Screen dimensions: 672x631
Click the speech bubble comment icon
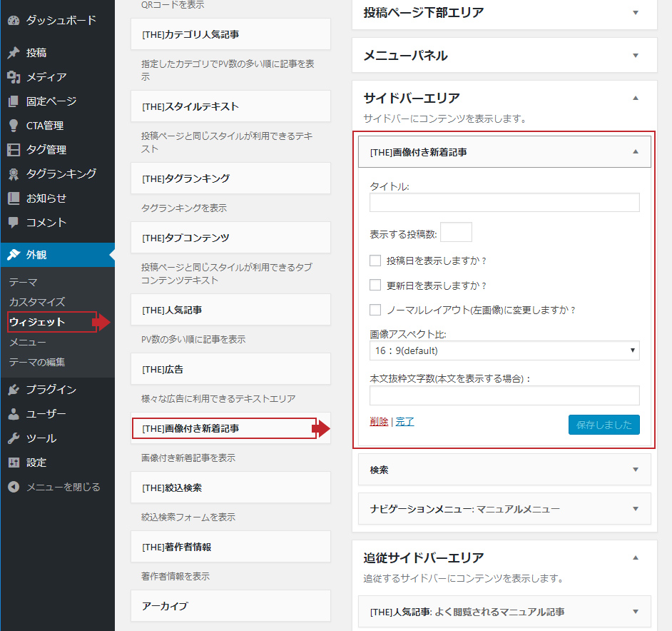pos(14,223)
